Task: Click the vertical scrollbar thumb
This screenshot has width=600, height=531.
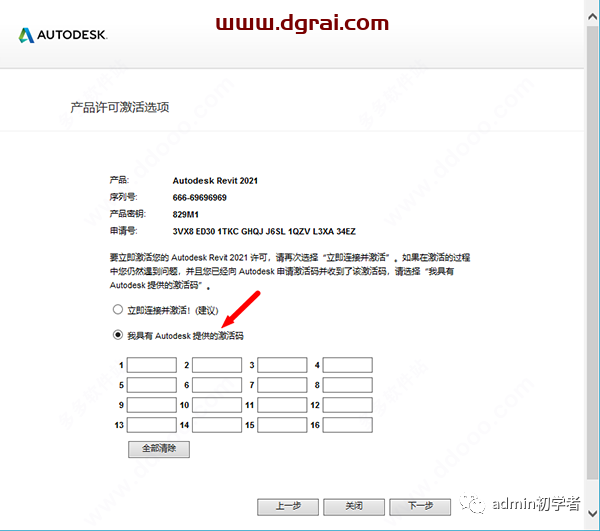Action: 592,252
